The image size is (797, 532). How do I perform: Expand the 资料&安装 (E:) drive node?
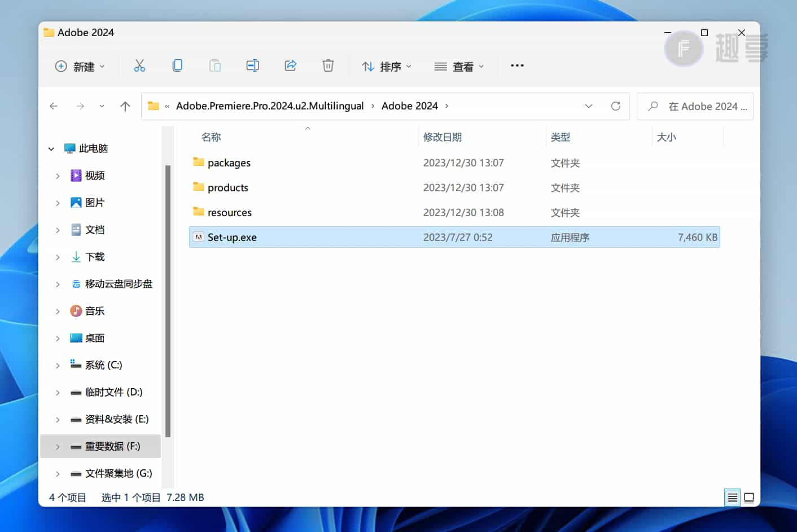[x=58, y=420]
